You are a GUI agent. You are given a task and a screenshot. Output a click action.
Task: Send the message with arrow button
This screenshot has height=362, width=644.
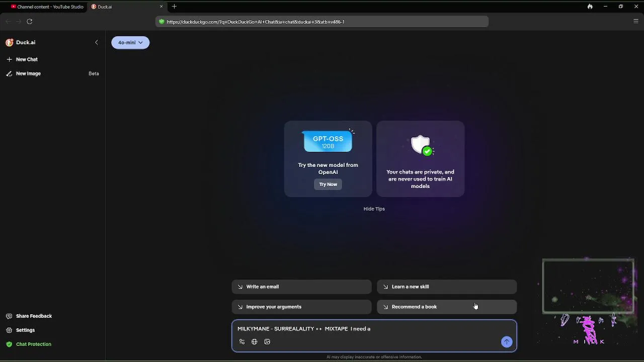pyautogui.click(x=507, y=342)
